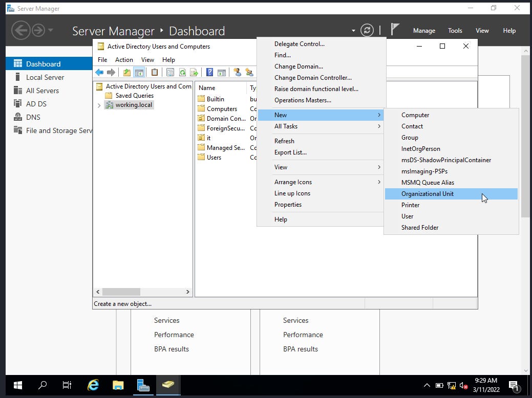The image size is (532, 398).
Task: Open the Action menu in ADUC
Action: (x=124, y=60)
